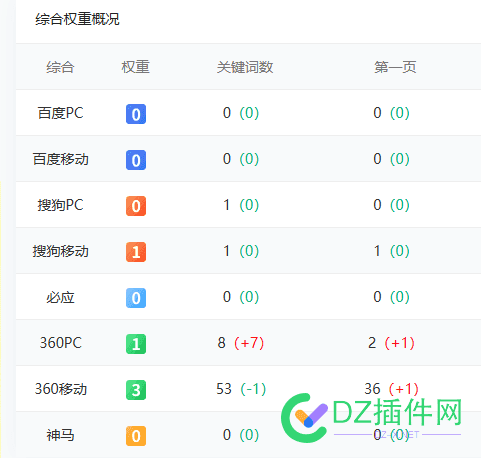The width and height of the screenshot is (481, 458).
Task: Select the 360PC row label
Action: [61, 343]
